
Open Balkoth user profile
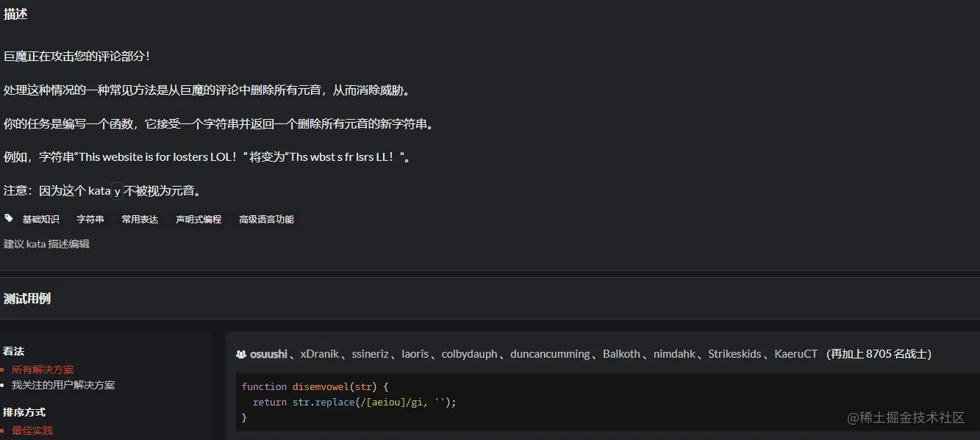(621, 354)
